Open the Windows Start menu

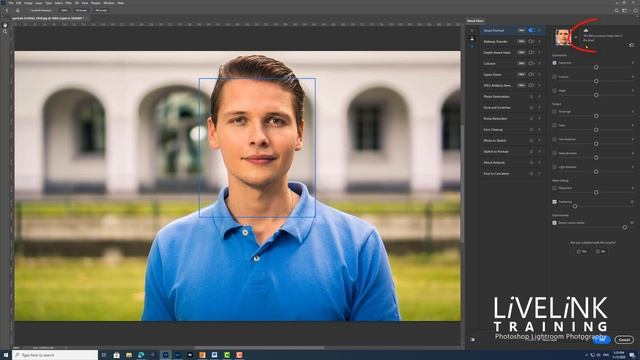pos(6,355)
